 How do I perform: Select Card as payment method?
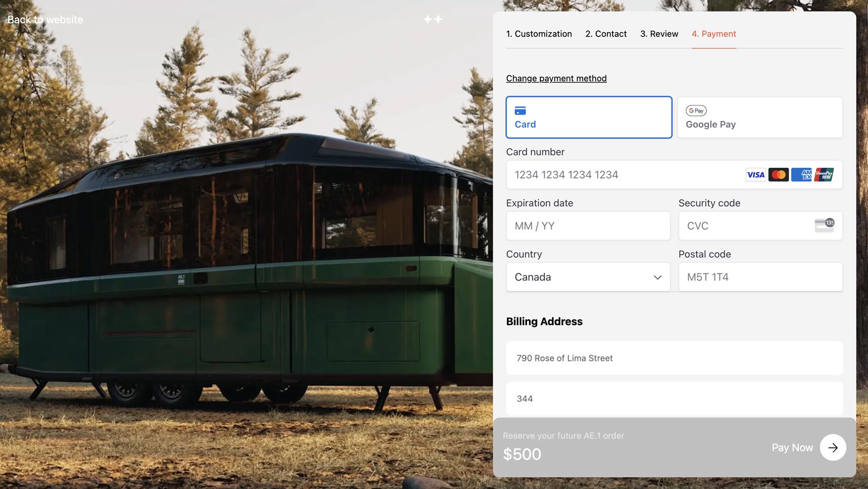click(588, 117)
